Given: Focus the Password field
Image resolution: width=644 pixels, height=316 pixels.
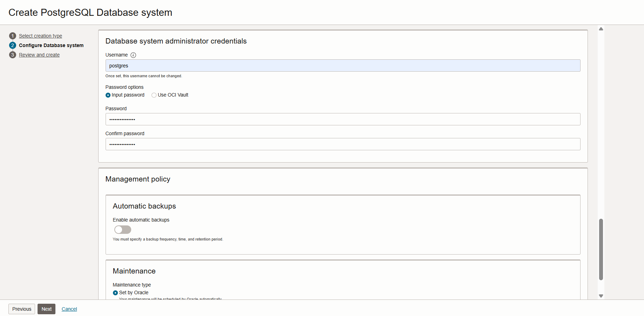Looking at the screenshot, I should tap(343, 119).
